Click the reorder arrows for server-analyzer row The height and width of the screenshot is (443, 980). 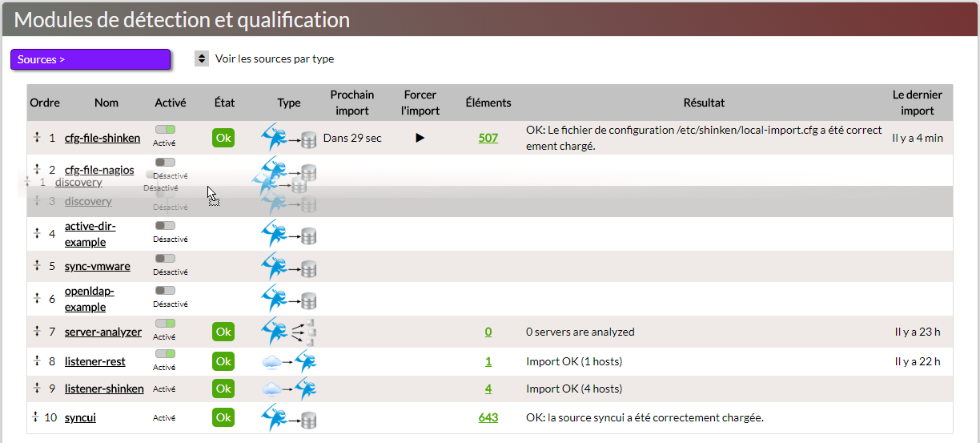tap(36, 332)
